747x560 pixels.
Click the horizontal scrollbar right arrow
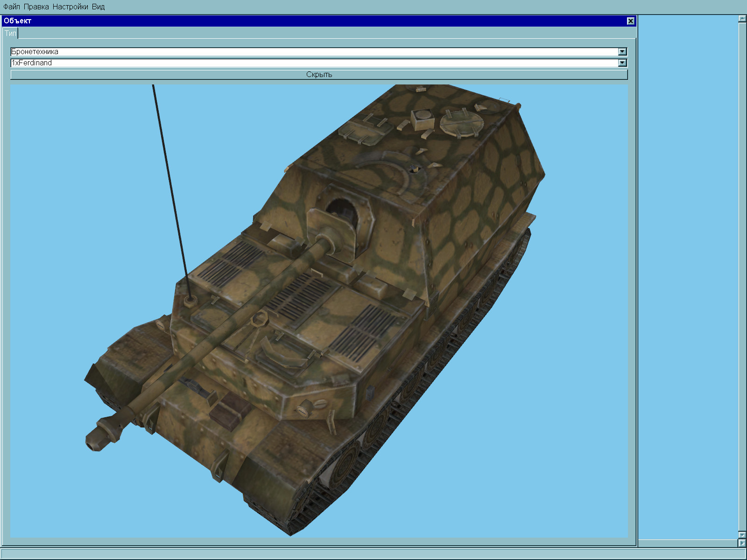742,543
